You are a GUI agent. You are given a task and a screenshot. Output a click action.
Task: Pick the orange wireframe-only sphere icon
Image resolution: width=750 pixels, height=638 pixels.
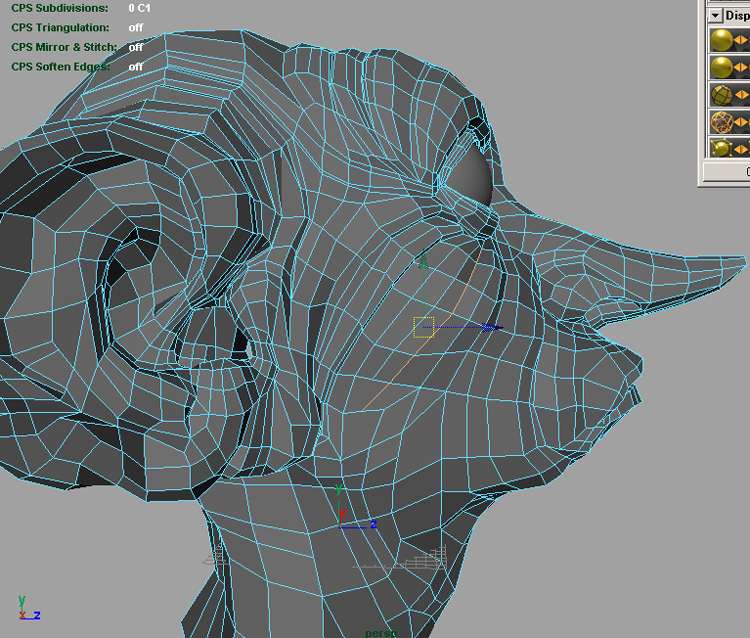tap(719, 121)
